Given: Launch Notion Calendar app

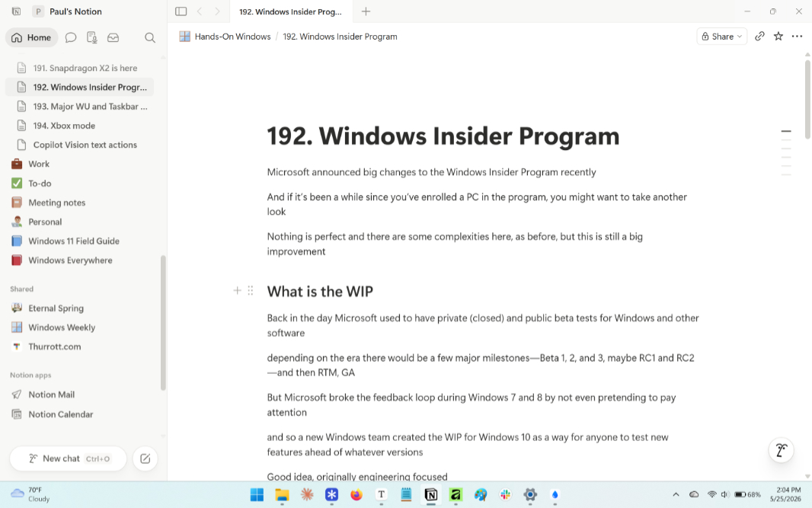Looking at the screenshot, I should [x=80, y=414].
